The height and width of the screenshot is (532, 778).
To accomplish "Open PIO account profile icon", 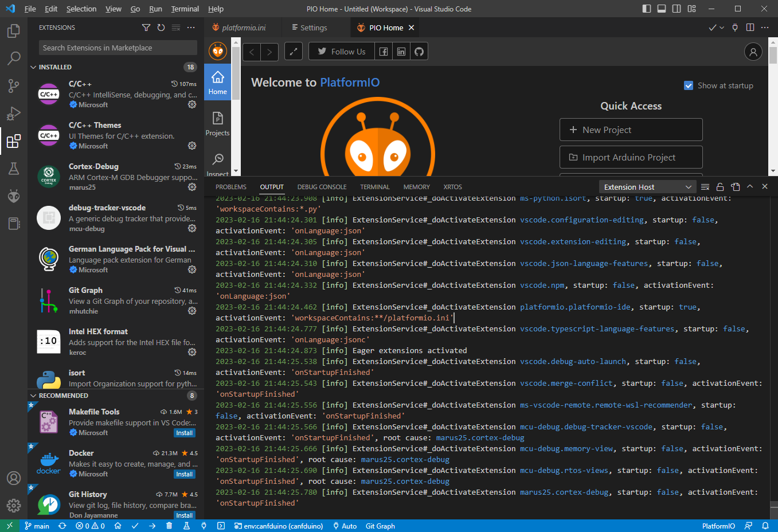I will (753, 52).
